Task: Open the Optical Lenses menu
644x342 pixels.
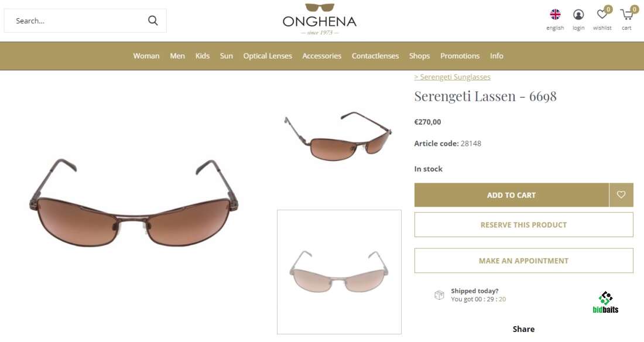Action: 268,56
